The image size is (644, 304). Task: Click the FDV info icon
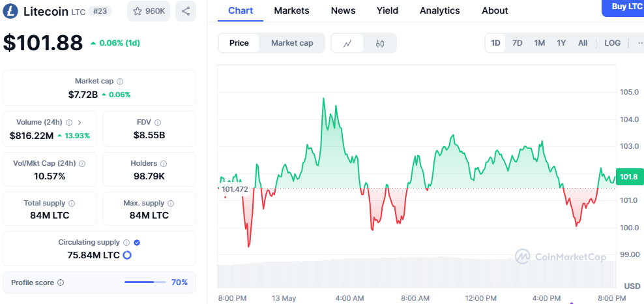pyautogui.click(x=158, y=122)
